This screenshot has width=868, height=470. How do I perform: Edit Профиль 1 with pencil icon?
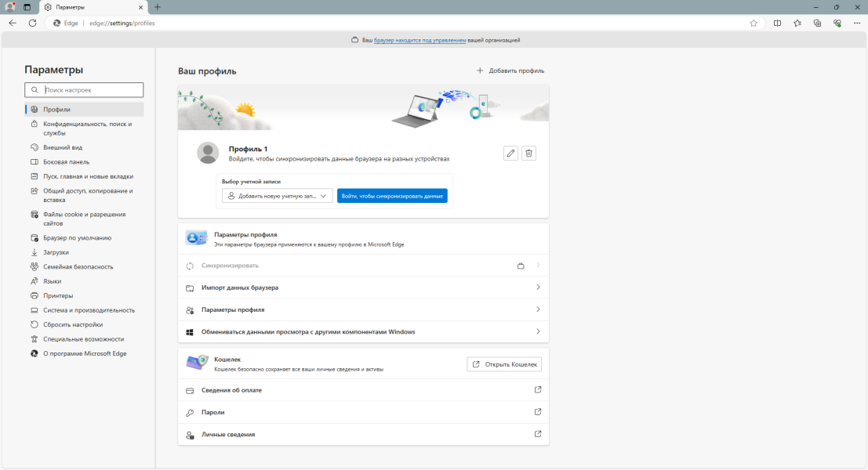511,154
